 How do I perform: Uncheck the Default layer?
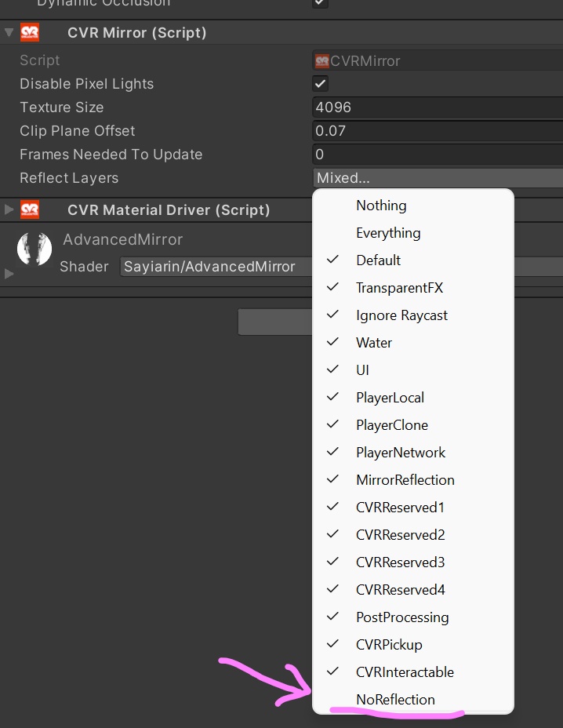point(413,260)
